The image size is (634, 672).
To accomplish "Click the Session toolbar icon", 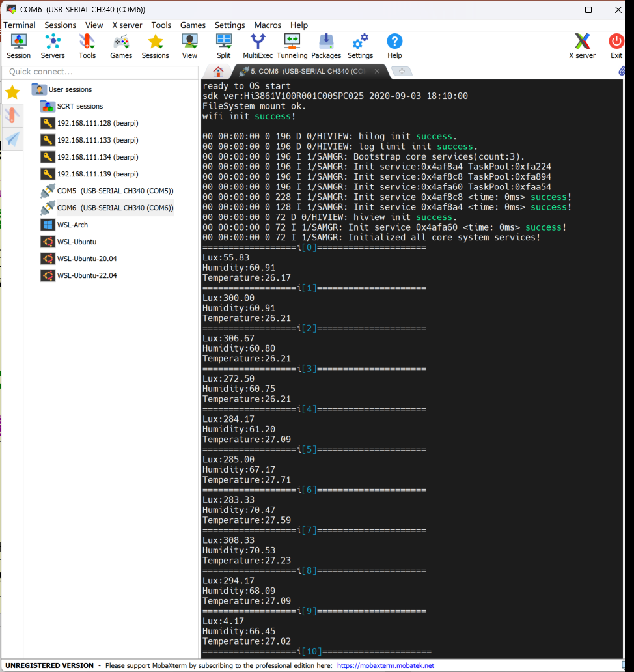I will (18, 46).
